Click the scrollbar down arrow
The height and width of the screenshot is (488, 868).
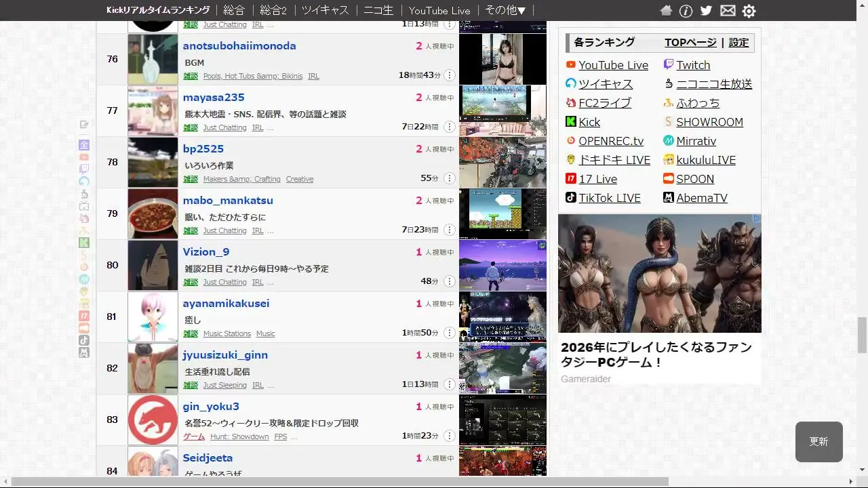862,470
